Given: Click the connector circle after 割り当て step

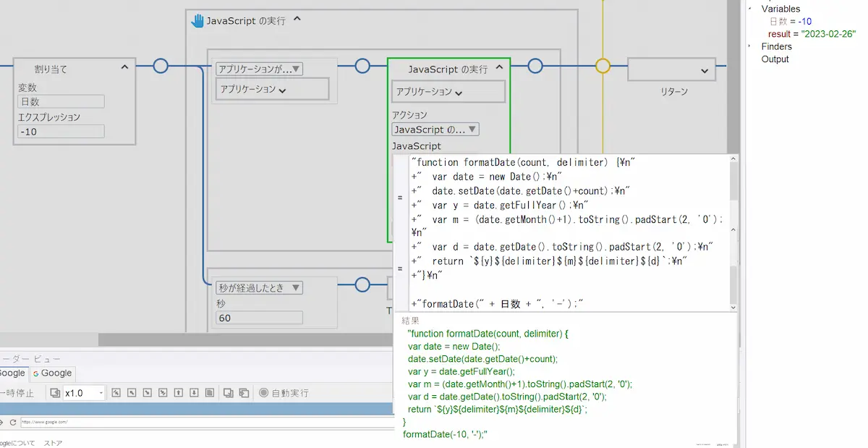Looking at the screenshot, I should click(161, 66).
